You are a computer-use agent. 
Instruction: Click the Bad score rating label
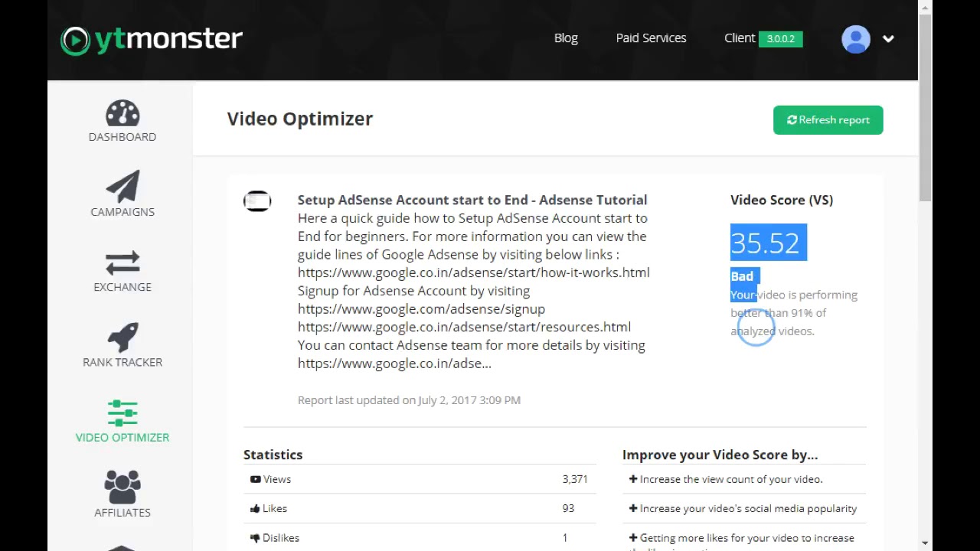pos(742,276)
